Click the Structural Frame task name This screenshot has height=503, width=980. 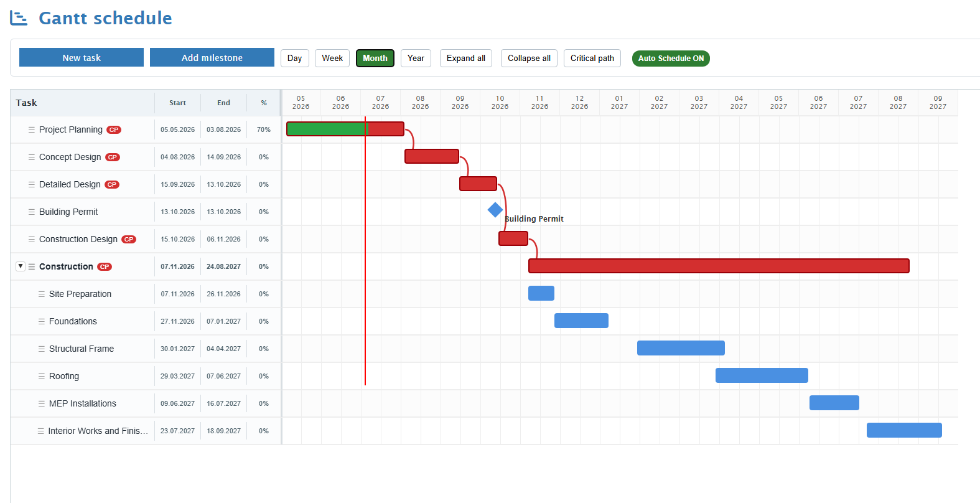(82, 349)
